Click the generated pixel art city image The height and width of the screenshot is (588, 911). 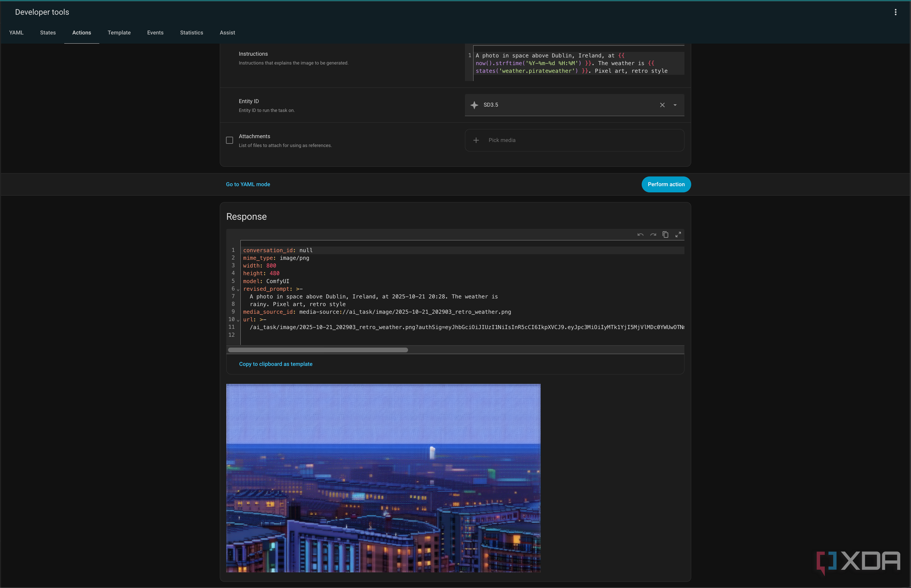(x=383, y=478)
